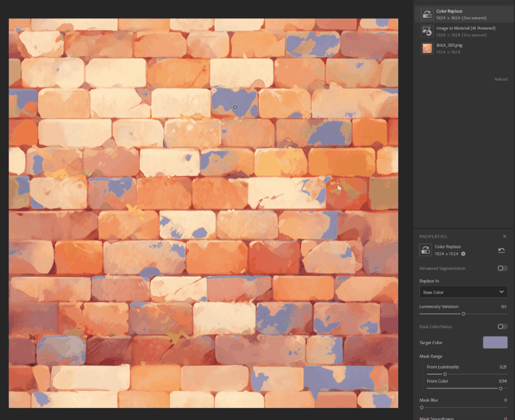Open the Brick_001.png layer thumbnail
Image resolution: width=515 pixels, height=420 pixels.
pyautogui.click(x=427, y=48)
